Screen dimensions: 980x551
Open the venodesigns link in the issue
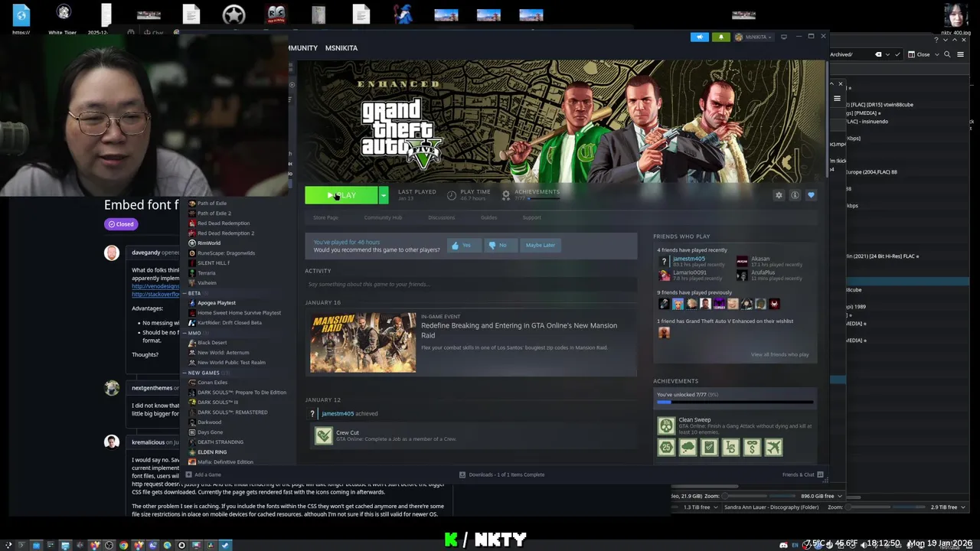tap(155, 286)
